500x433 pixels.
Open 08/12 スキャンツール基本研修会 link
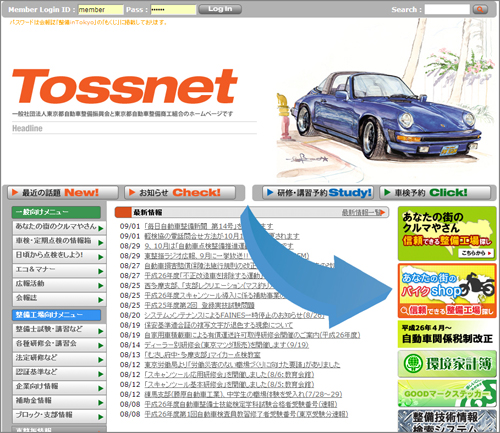pyautogui.click(x=229, y=384)
